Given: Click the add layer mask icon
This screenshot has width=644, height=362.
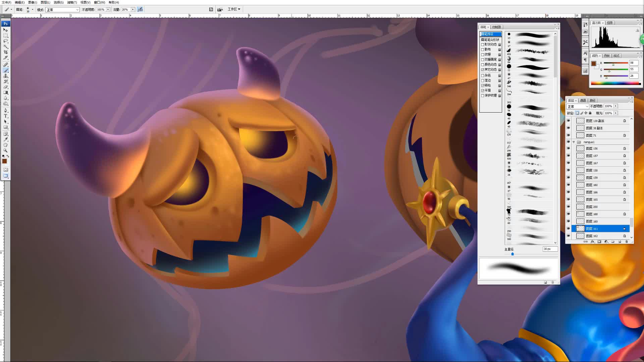Looking at the screenshot, I should pos(599,242).
